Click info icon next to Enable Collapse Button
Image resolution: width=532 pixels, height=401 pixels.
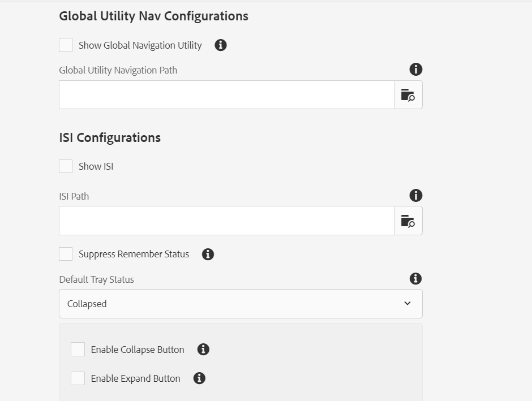[x=203, y=350]
